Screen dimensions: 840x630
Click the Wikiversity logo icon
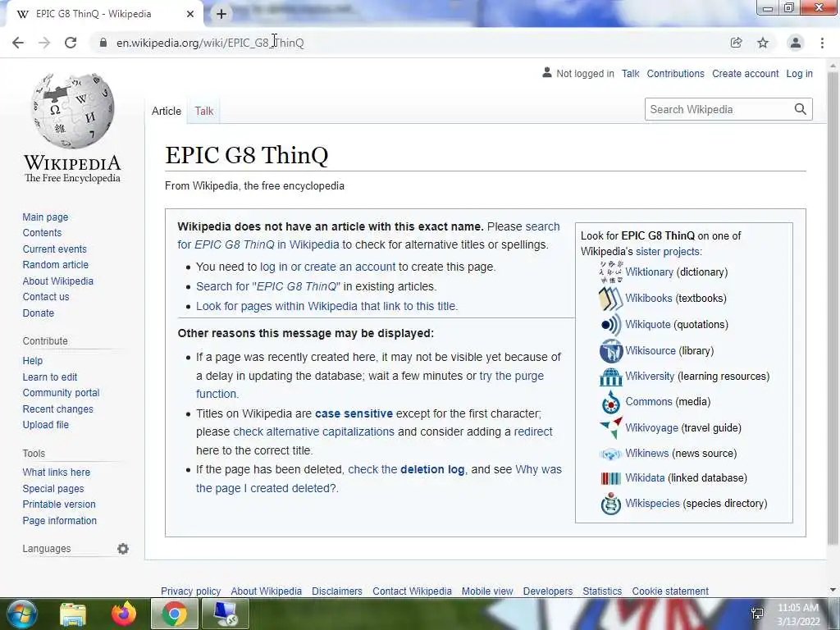click(x=610, y=377)
